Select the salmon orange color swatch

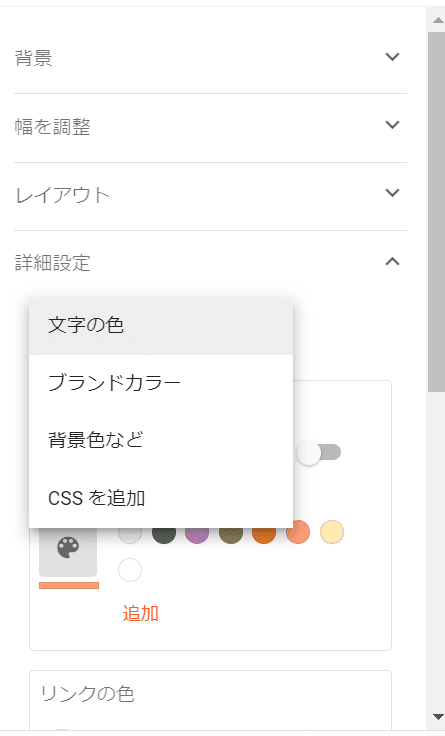click(x=298, y=532)
